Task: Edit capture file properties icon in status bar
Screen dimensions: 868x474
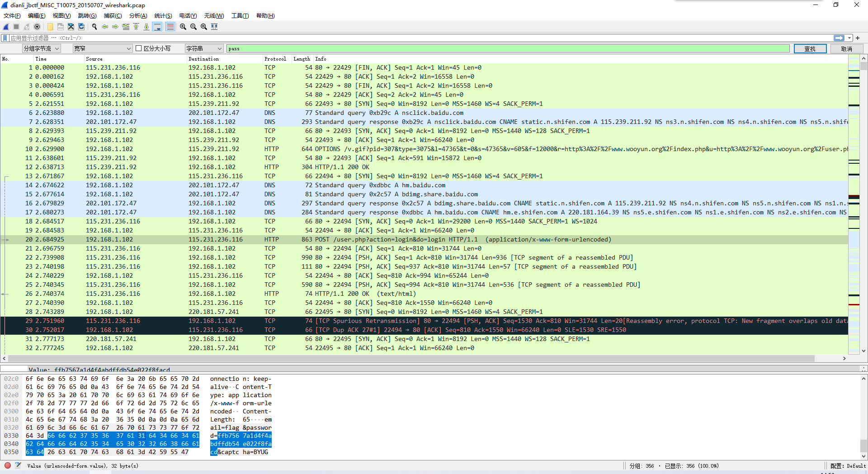Action: coord(18,465)
